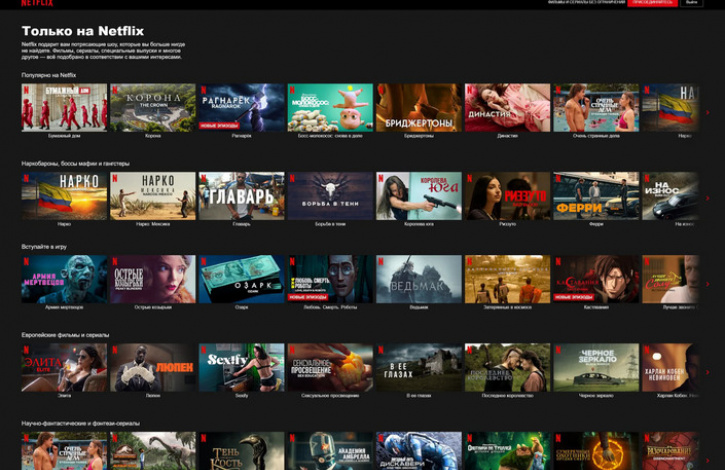Open the Бумажный дом thumbnail
725x470 pixels.
tap(64, 108)
